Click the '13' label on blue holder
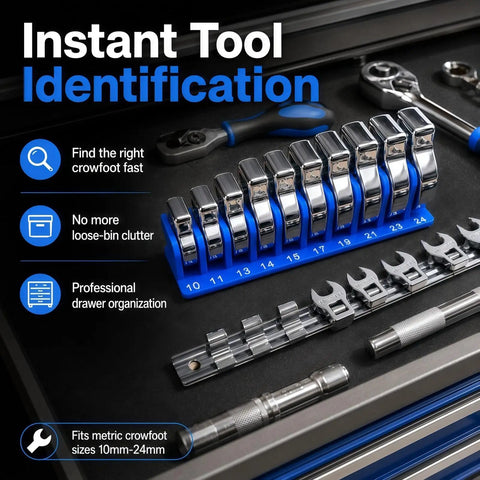Screen dimensions: 480x480 point(243,272)
